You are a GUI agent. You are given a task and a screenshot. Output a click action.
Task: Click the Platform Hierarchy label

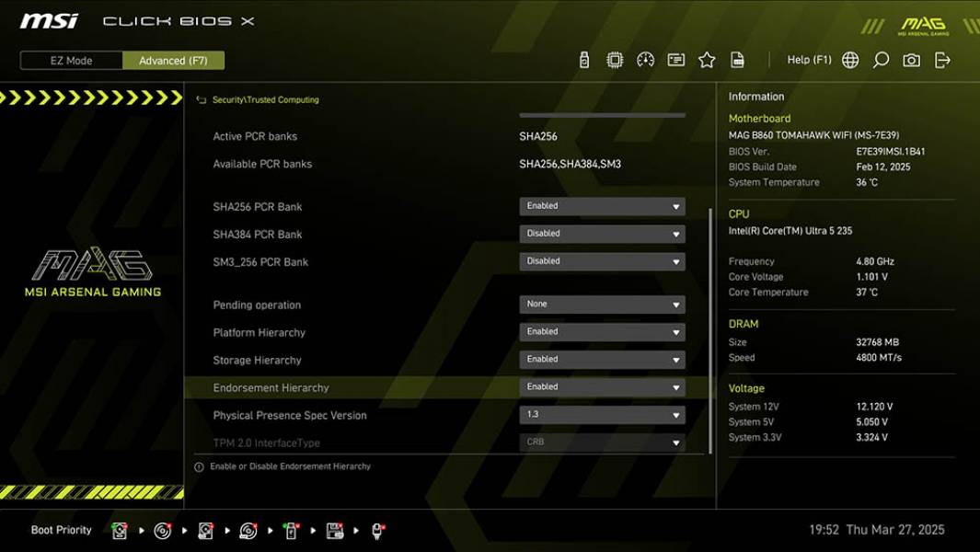259,332
